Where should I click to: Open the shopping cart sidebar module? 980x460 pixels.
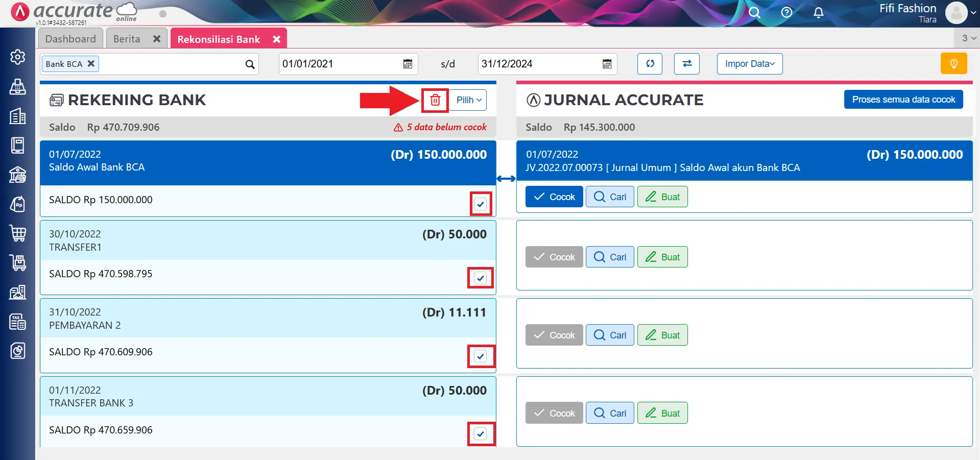18,233
